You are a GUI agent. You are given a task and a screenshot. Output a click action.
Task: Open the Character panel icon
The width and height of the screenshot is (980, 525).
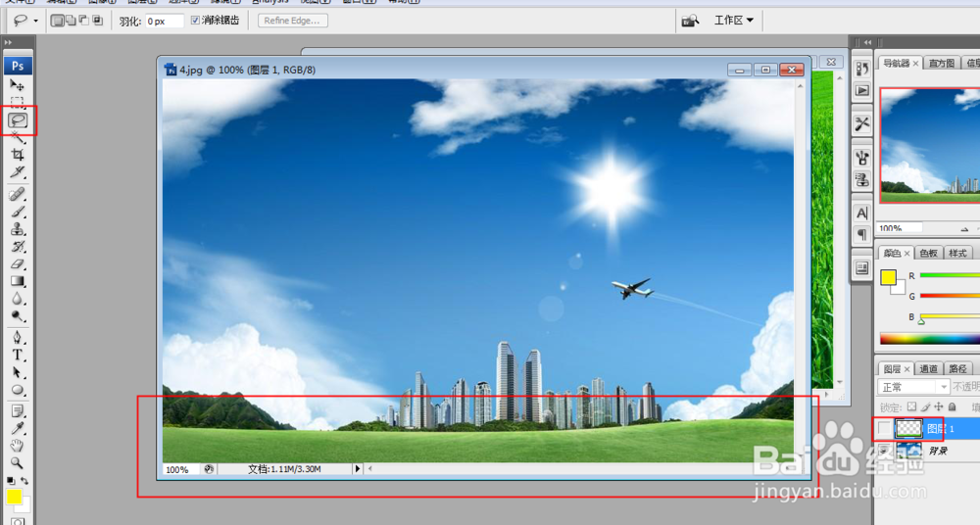point(861,214)
